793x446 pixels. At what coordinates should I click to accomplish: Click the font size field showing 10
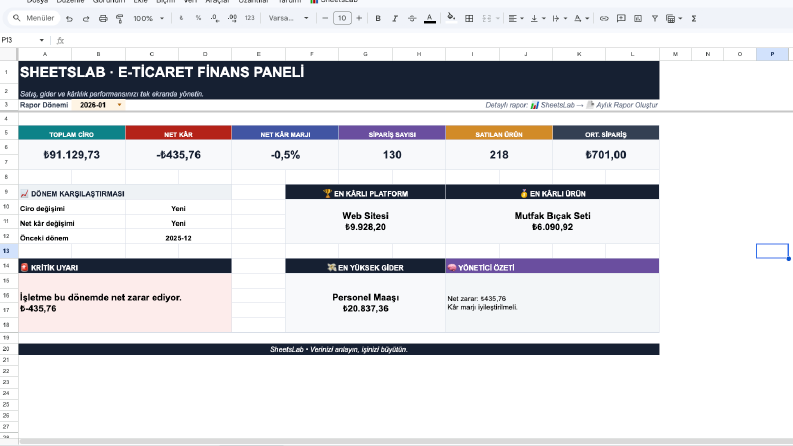click(342, 18)
